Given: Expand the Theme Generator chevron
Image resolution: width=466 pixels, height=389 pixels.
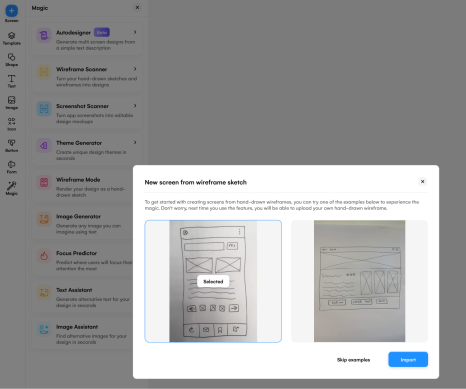Looking at the screenshot, I should (x=135, y=142).
